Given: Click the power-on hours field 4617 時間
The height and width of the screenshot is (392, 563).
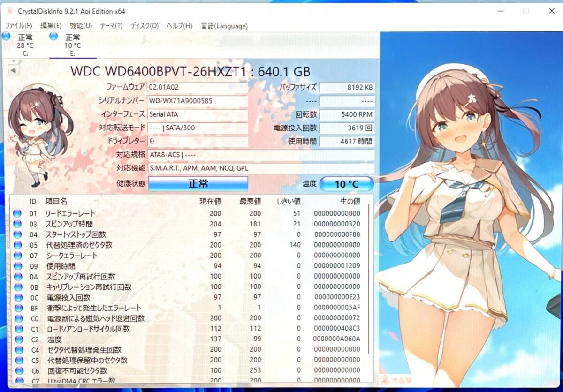Looking at the screenshot, I should pos(347,141).
